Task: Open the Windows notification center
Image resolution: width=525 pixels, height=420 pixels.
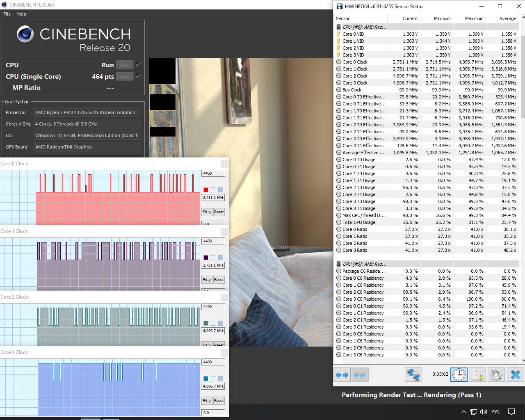Action: [x=511, y=412]
